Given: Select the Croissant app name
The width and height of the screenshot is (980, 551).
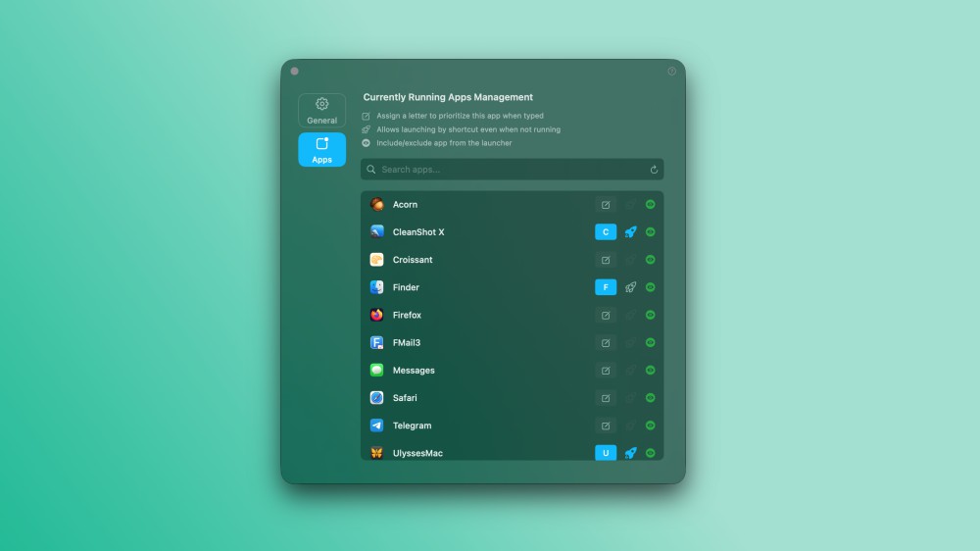Looking at the screenshot, I should point(413,260).
